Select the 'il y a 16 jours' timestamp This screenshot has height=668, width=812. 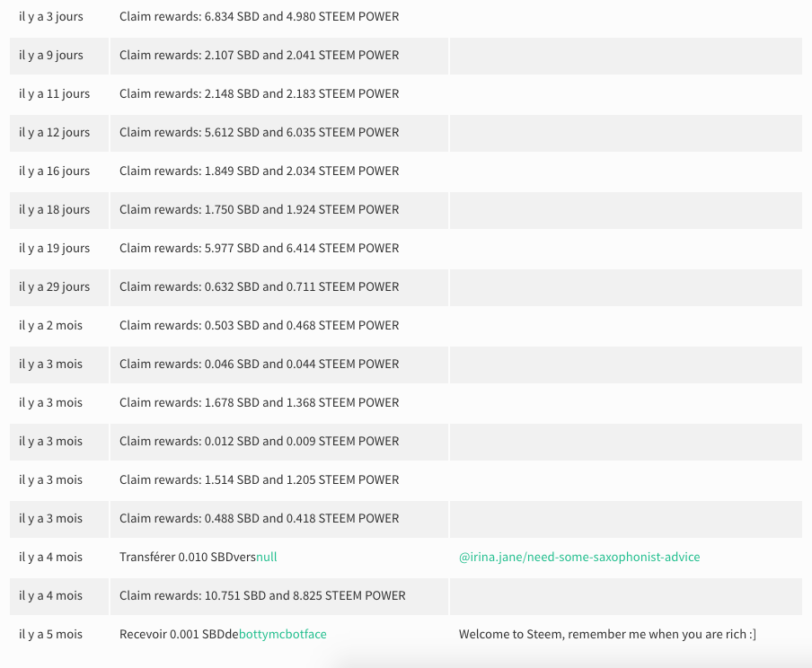[55, 171]
